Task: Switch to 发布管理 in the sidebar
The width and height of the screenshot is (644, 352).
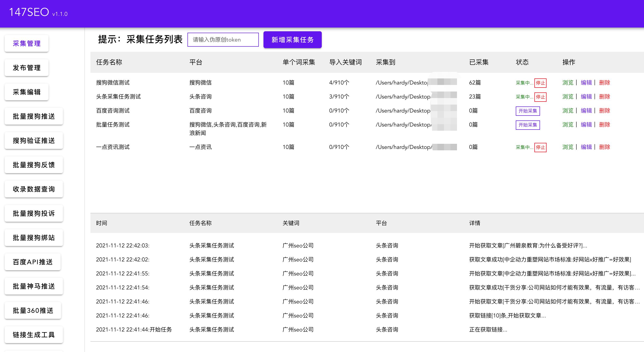Action: (26, 67)
